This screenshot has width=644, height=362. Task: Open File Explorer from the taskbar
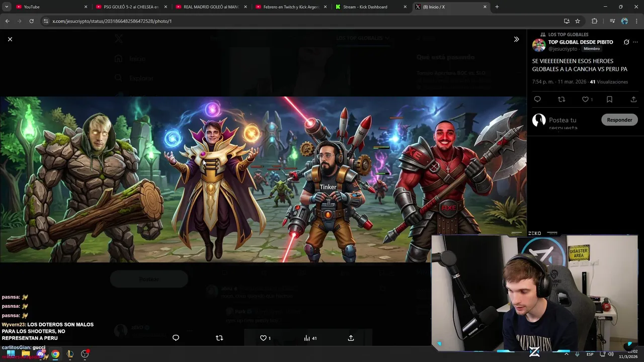click(26, 354)
